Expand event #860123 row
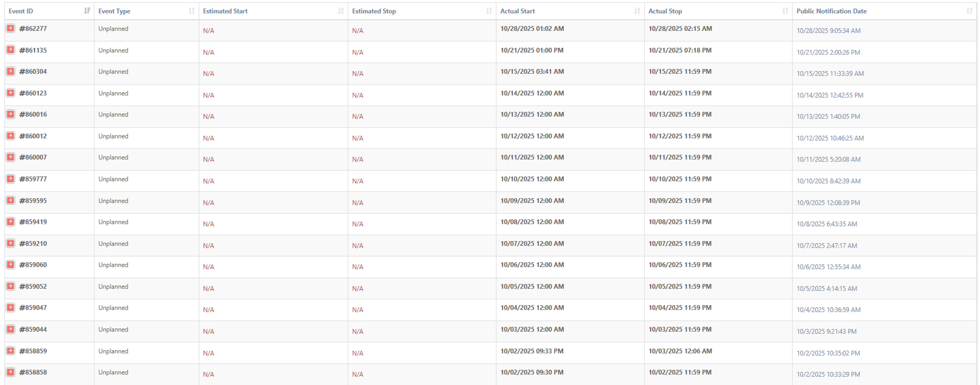 click(11, 93)
